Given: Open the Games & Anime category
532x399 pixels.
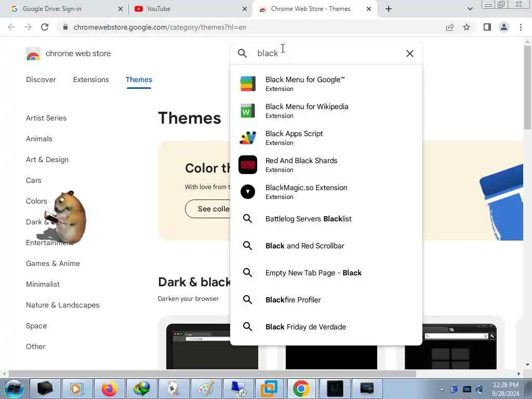Looking at the screenshot, I should click(x=53, y=263).
